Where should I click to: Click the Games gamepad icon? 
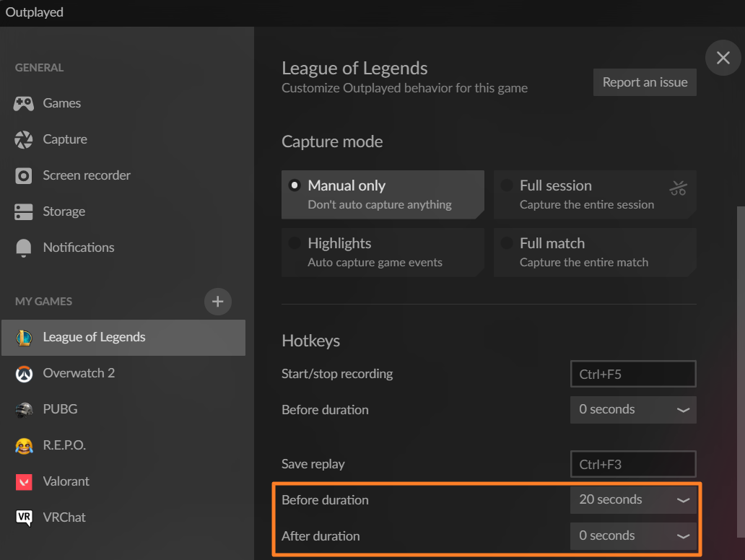(23, 103)
